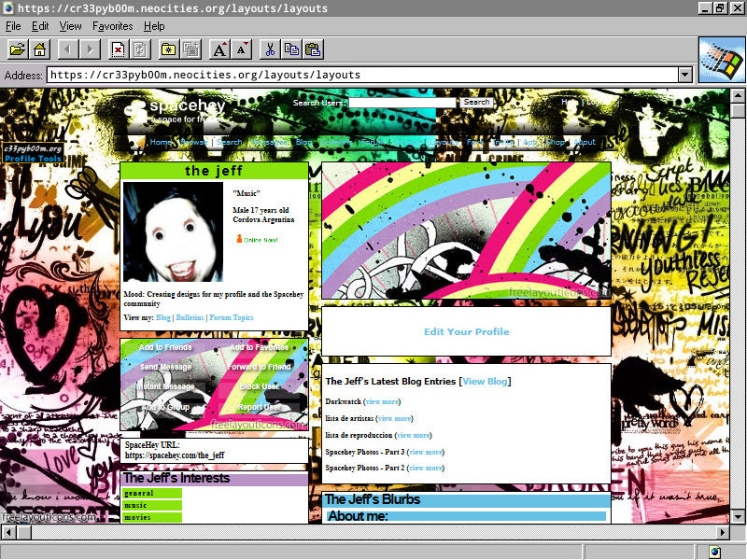Viewport: 747px width, 560px height.
Task: Open view more next to Darkwatch
Action: pyautogui.click(x=382, y=402)
